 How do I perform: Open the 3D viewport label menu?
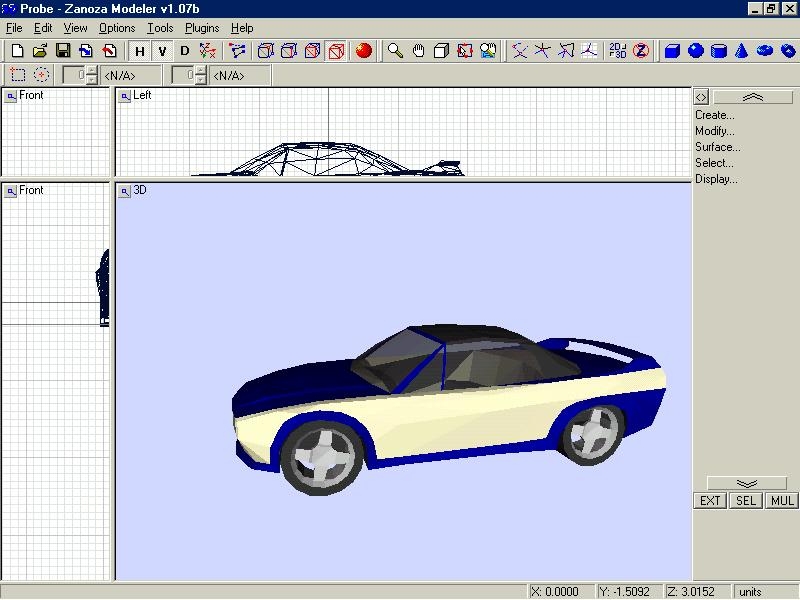click(x=125, y=190)
